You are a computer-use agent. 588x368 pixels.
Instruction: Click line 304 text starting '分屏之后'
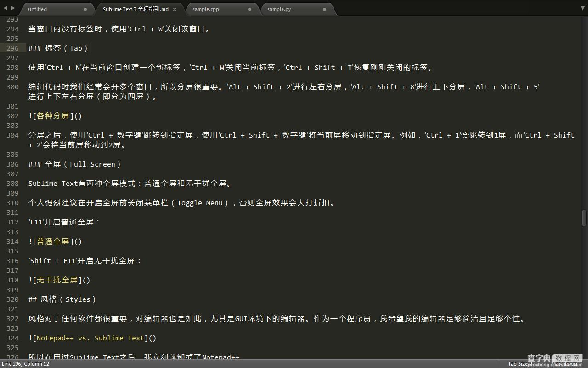[301, 140]
